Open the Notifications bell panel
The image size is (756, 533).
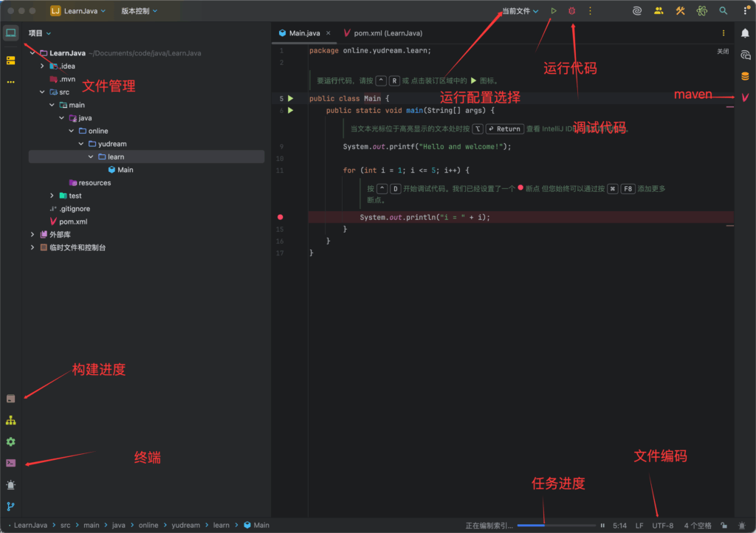point(745,33)
